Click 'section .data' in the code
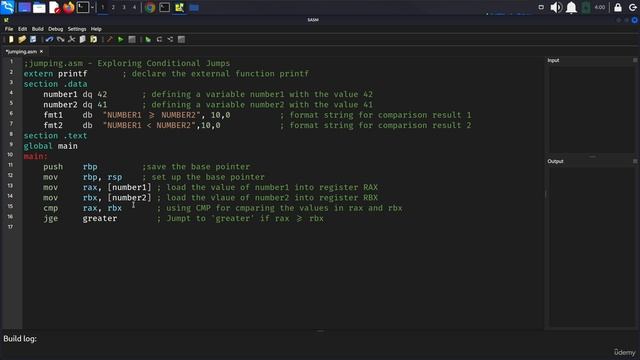This screenshot has height=360, width=640. [55, 84]
